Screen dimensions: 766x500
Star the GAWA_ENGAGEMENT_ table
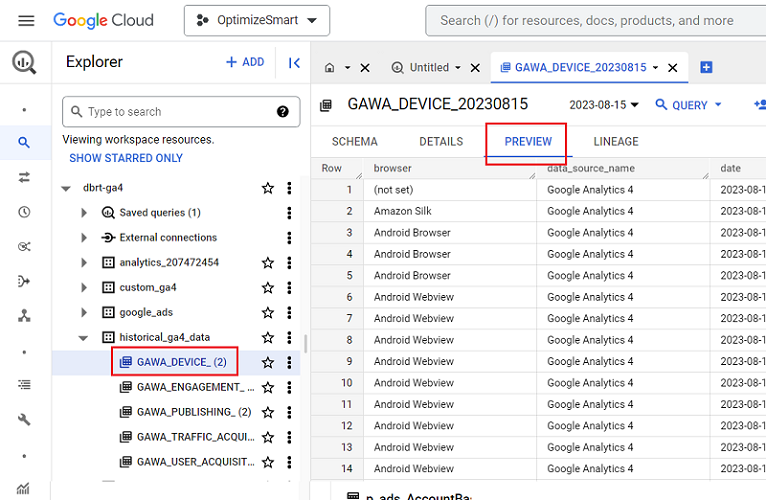coord(268,388)
